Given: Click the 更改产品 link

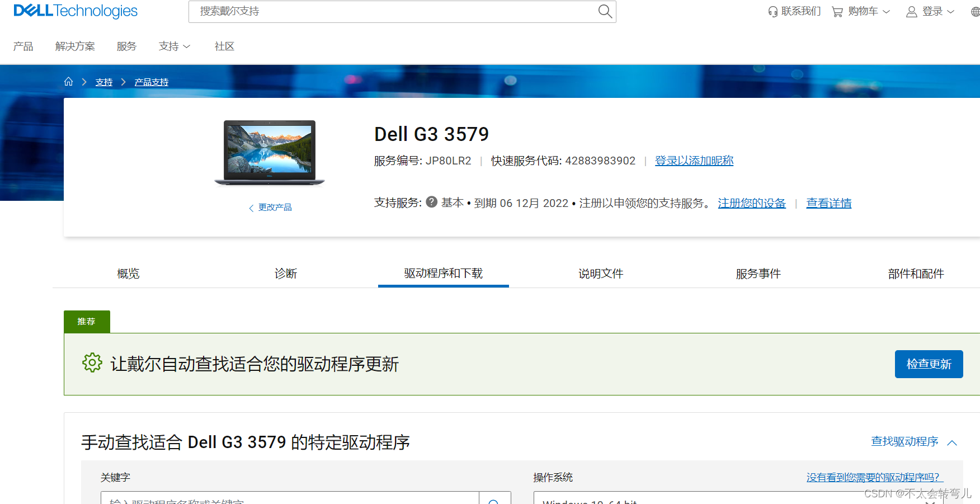Looking at the screenshot, I should click(x=275, y=208).
